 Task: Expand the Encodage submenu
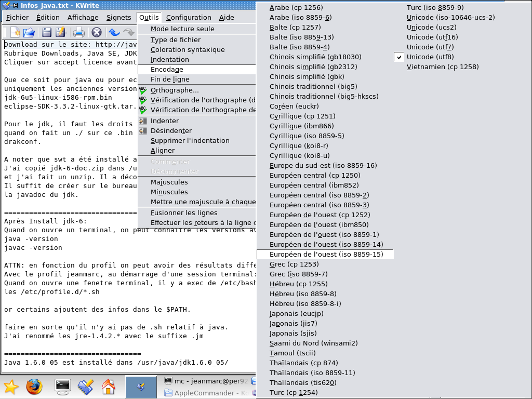point(197,69)
